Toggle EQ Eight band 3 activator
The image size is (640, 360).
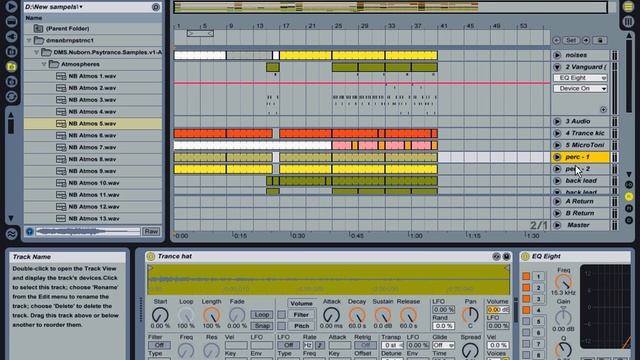526,299
